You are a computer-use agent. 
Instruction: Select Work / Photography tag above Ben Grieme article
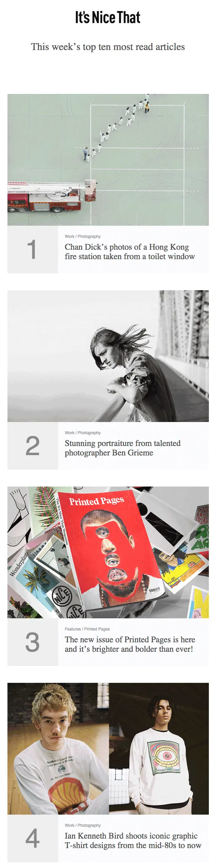coord(83,433)
